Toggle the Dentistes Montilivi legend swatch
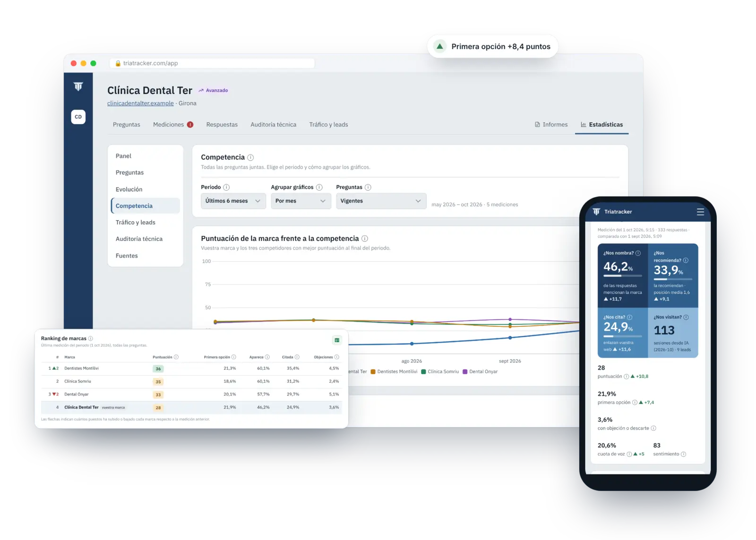756x540 pixels. 373,372
